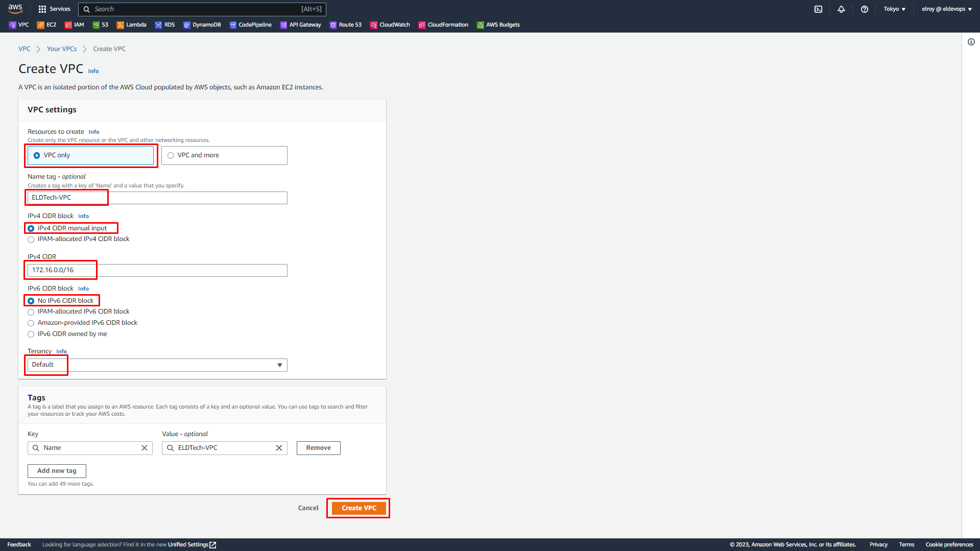Open Route 53 shortcut in favorites bar
Image resolution: width=980 pixels, height=551 pixels.
pos(345,25)
